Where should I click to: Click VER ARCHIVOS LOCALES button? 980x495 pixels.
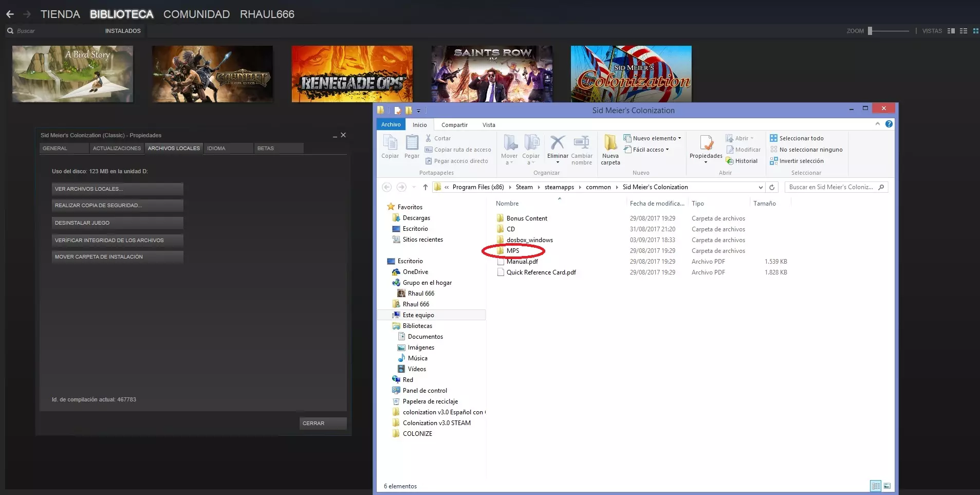[x=117, y=189]
